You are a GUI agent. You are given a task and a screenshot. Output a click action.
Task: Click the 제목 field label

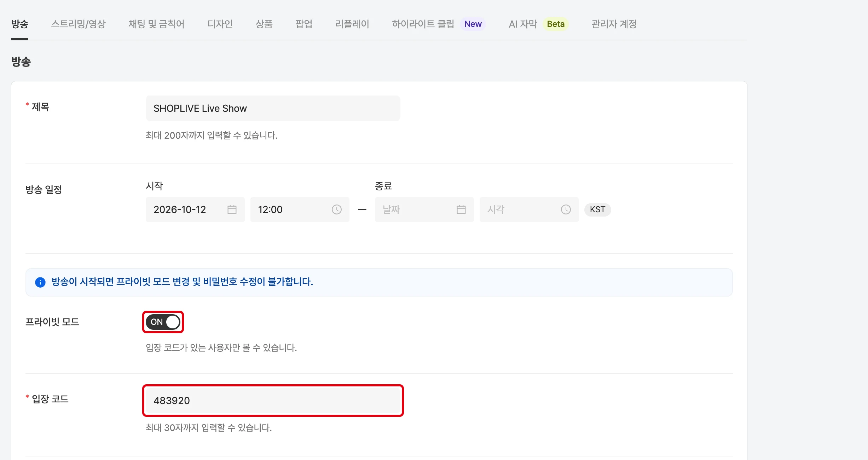(x=40, y=107)
